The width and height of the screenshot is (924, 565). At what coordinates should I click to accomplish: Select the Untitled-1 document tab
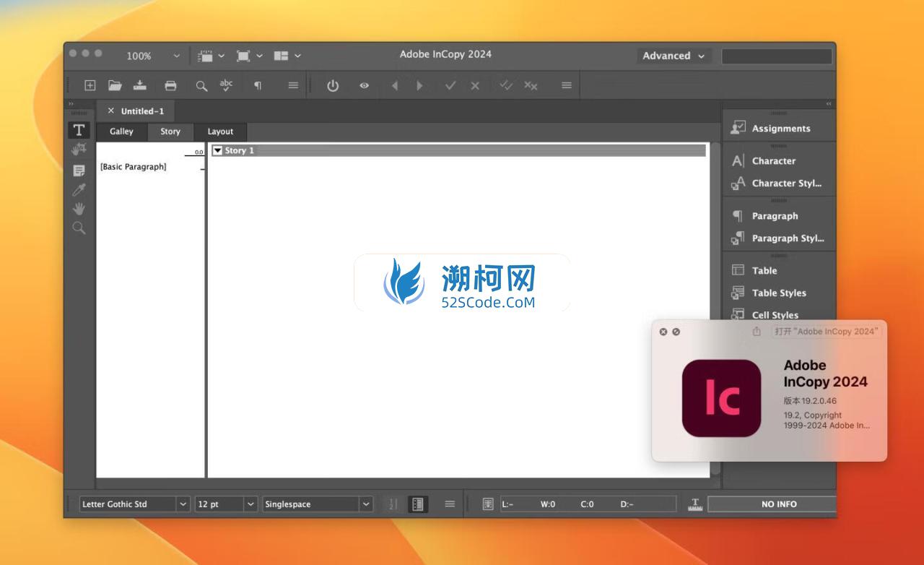click(142, 111)
